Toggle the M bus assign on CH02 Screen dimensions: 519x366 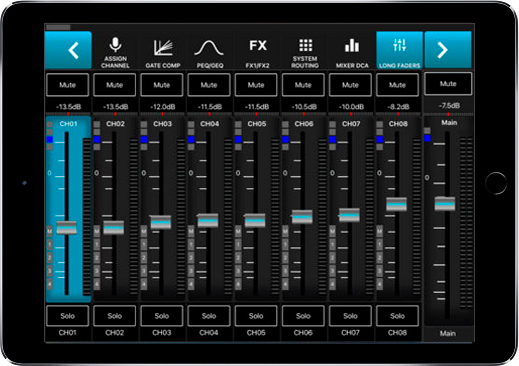click(x=97, y=231)
